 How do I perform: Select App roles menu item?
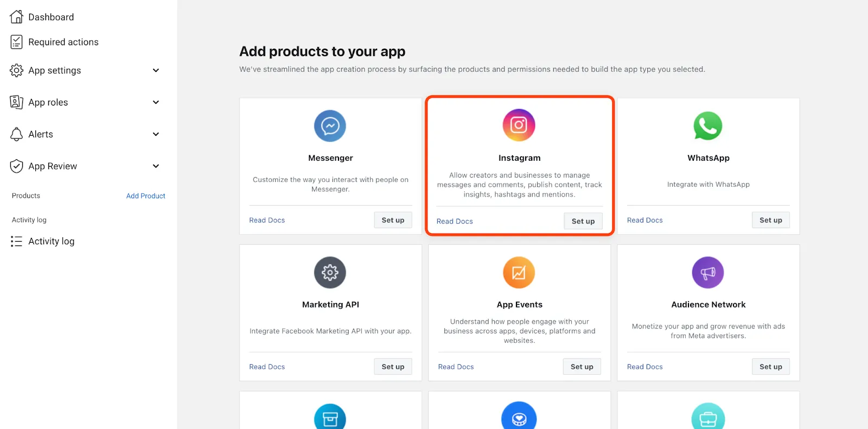point(48,102)
